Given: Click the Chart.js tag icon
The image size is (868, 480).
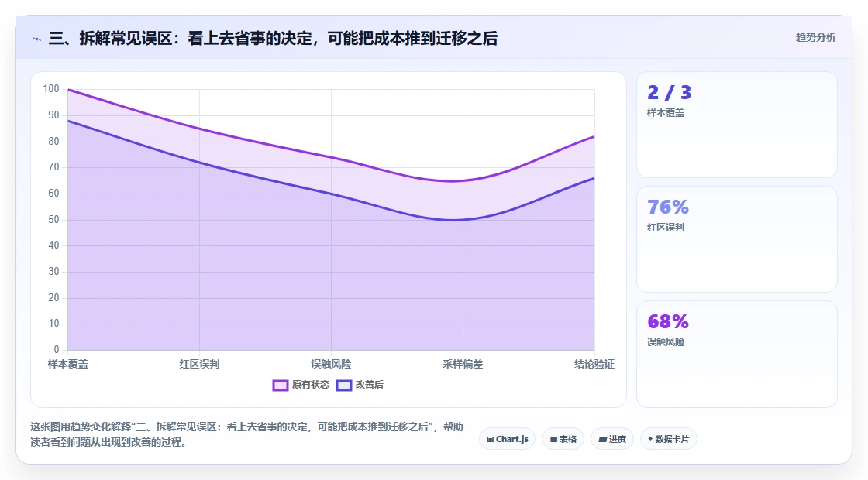Looking at the screenshot, I should click(490, 439).
